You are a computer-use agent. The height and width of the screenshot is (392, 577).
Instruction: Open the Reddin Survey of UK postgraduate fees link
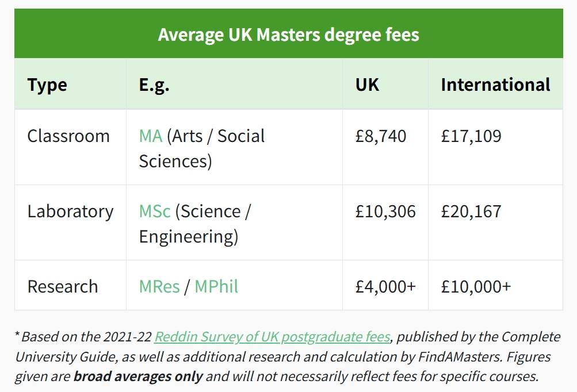click(x=272, y=336)
